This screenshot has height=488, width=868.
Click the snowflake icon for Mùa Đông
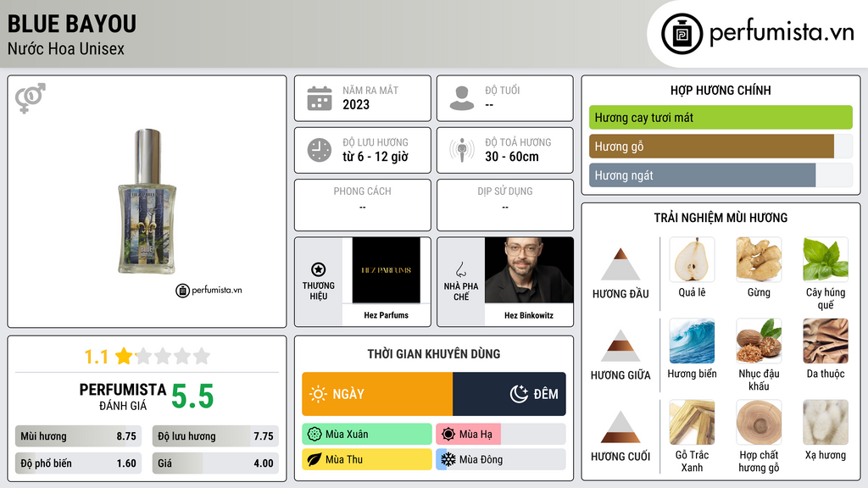point(448,459)
